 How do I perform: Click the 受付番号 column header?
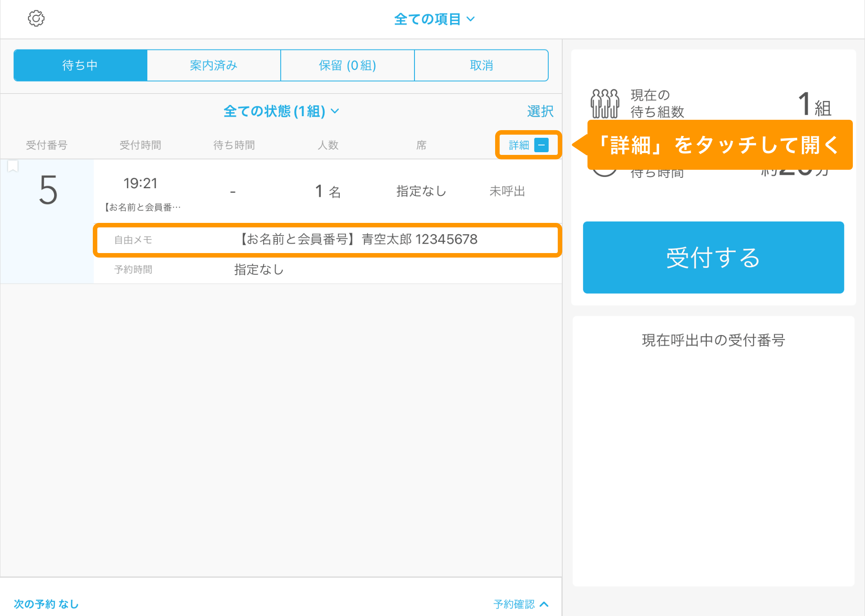(46, 145)
